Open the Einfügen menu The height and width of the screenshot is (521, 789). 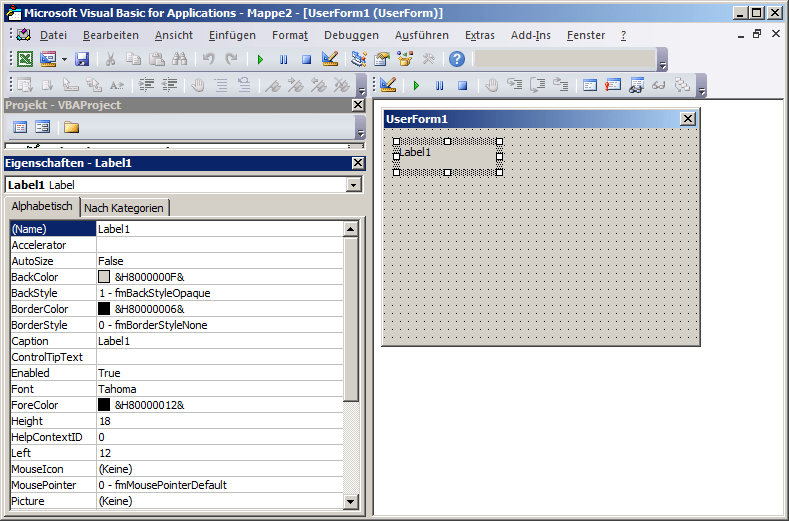(x=232, y=35)
